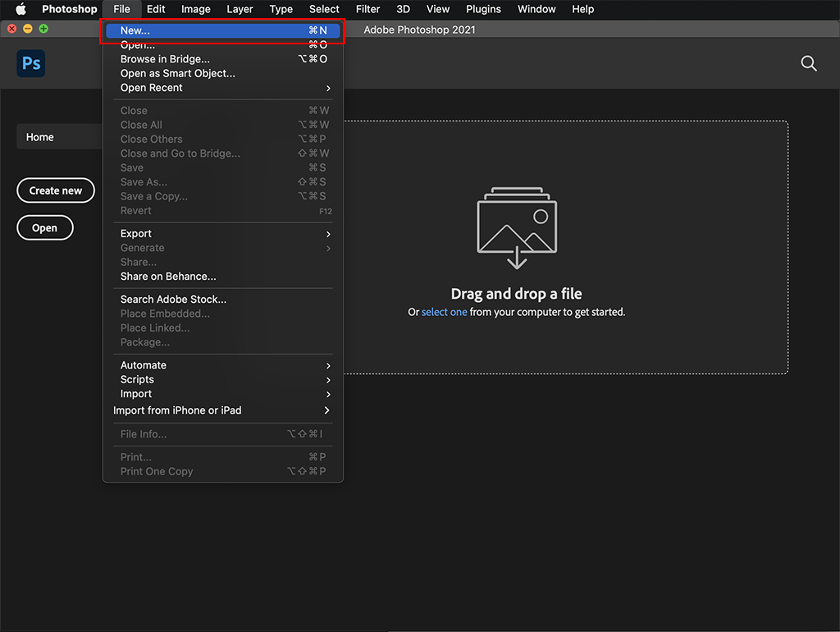This screenshot has width=840, height=632.
Task: Expand the Open Recent submenu
Action: (223, 88)
